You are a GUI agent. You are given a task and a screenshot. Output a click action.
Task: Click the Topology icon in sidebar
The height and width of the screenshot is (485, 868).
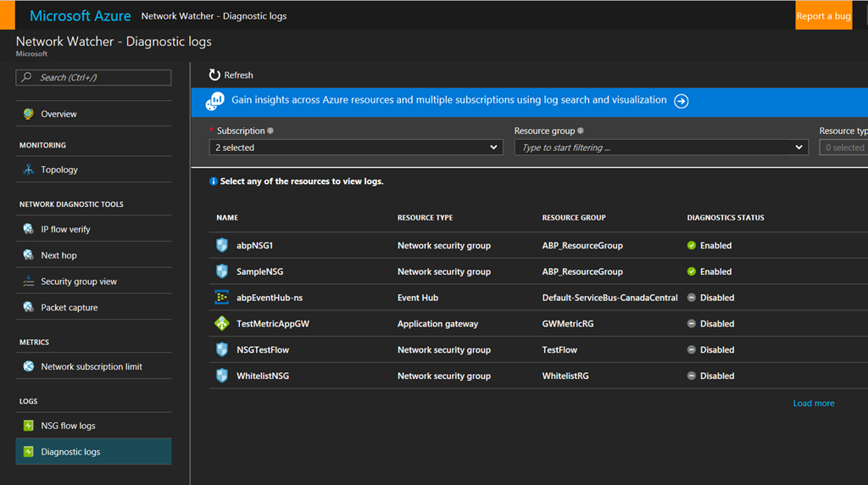pos(28,170)
